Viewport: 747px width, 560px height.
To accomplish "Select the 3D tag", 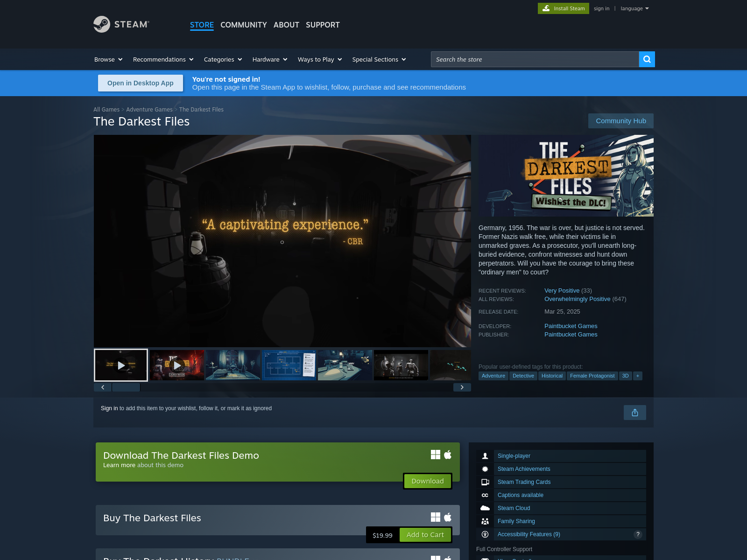I will tap(626, 376).
